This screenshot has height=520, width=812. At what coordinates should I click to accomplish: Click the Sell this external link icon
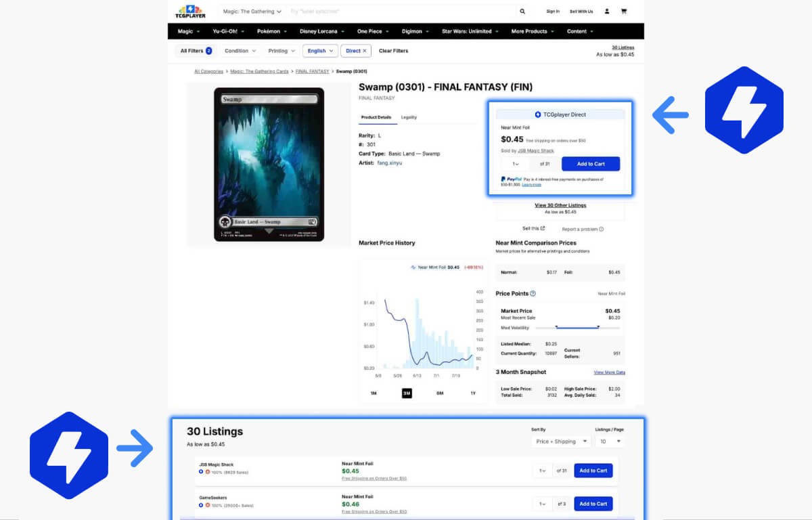point(543,228)
